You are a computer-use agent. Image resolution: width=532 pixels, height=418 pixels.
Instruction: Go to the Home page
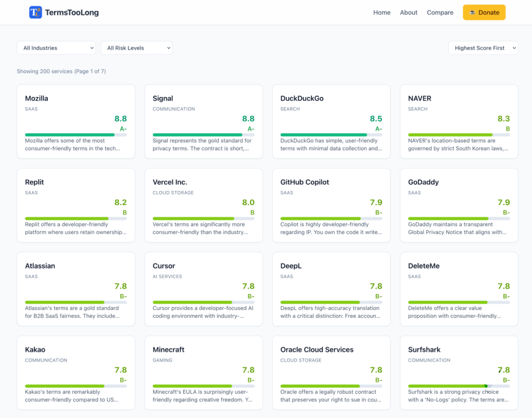[x=382, y=12]
